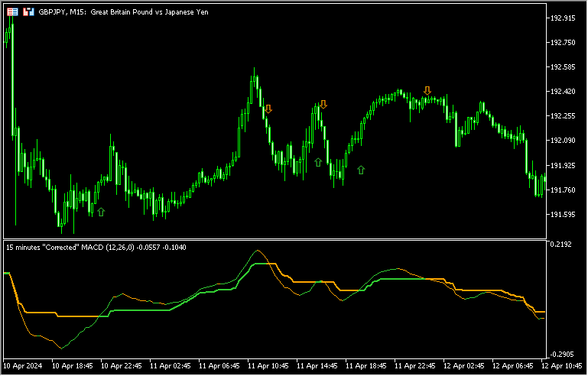Select the 10 Apr 2024 date label
This screenshot has height=376, width=588.
tap(24, 366)
